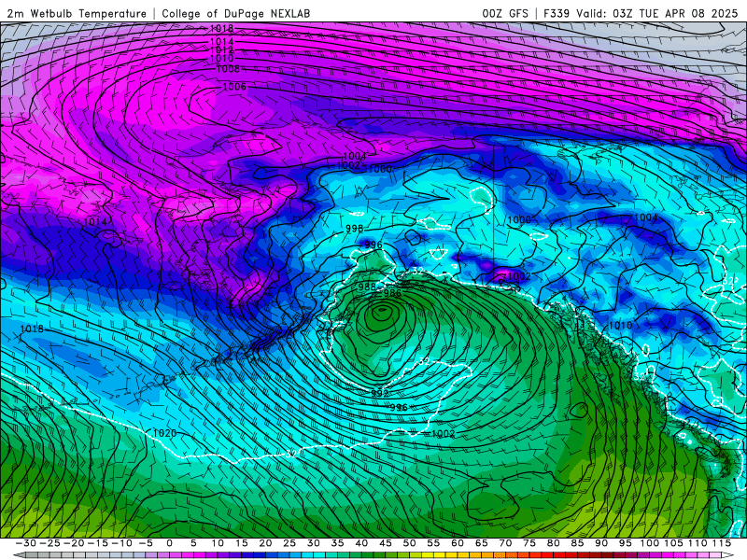The image size is (747, 560).
Task: Click the 60 value on the temperature scale
Action: pos(458,543)
